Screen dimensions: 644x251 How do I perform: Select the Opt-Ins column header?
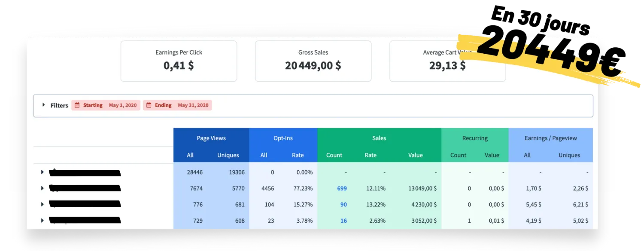[283, 138]
